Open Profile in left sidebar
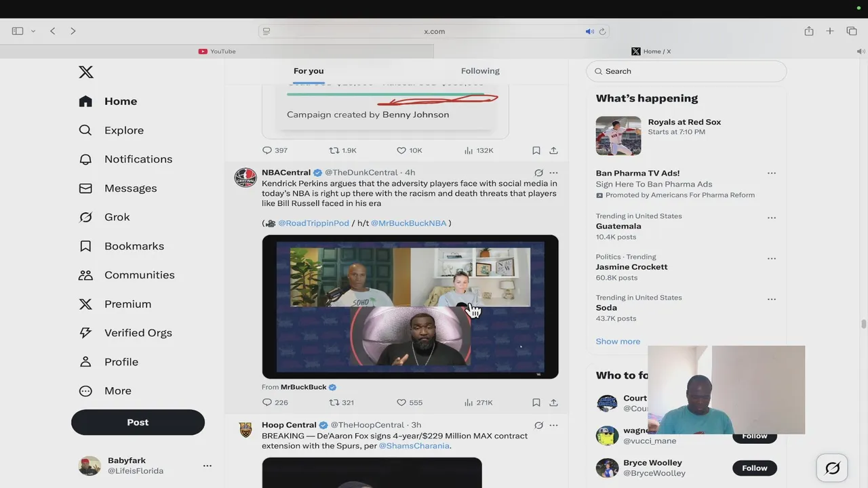This screenshot has width=868, height=488. [x=108, y=362]
